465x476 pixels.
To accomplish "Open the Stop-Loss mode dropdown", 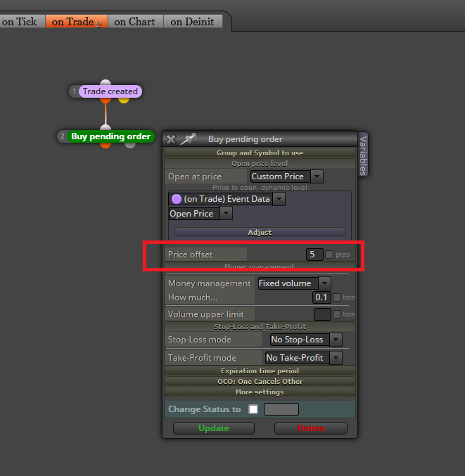I will [x=306, y=340].
